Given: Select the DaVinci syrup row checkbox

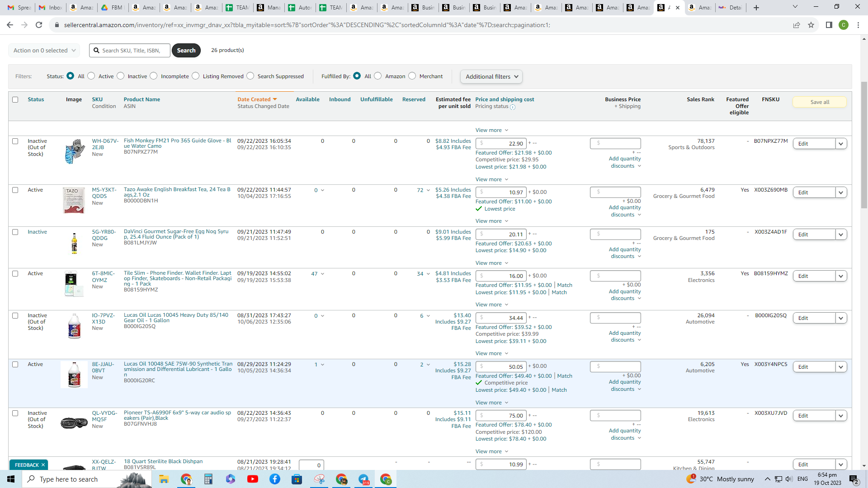Looking at the screenshot, I should click(15, 232).
